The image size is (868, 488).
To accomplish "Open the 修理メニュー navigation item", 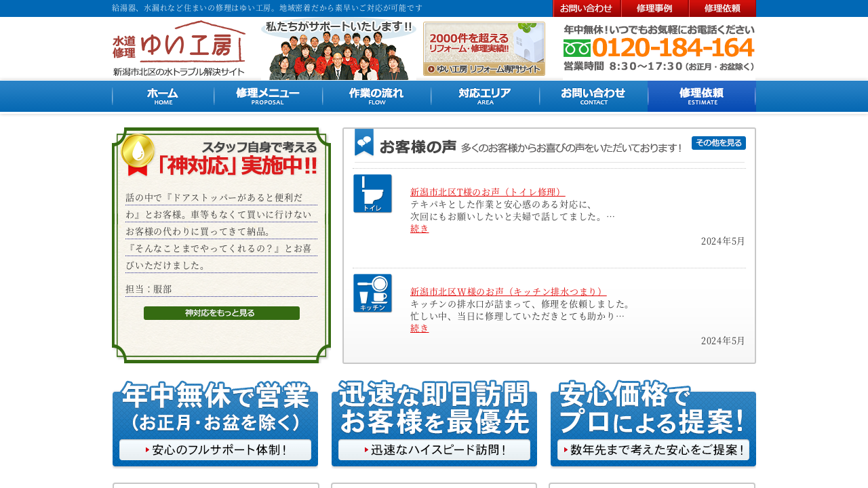I will (268, 96).
